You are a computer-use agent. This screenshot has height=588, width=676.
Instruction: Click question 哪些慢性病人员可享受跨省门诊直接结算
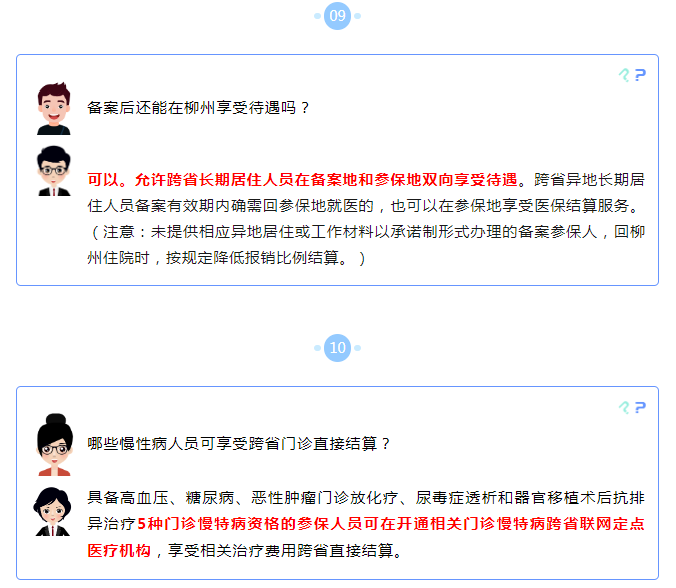(x=232, y=443)
